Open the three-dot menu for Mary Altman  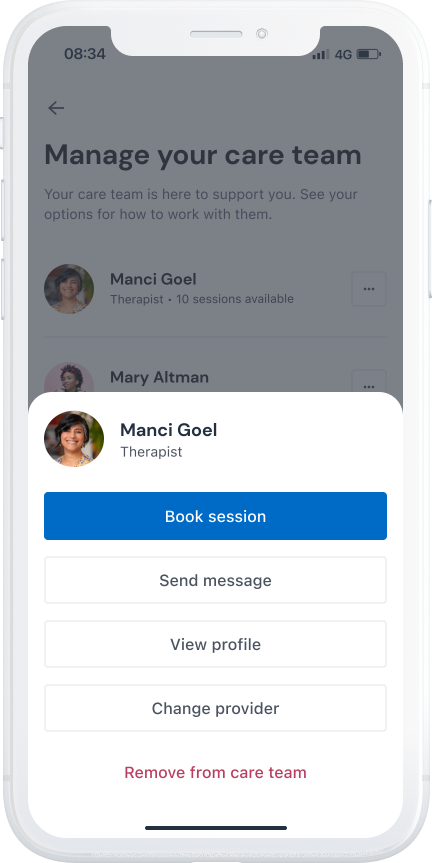coord(369,381)
